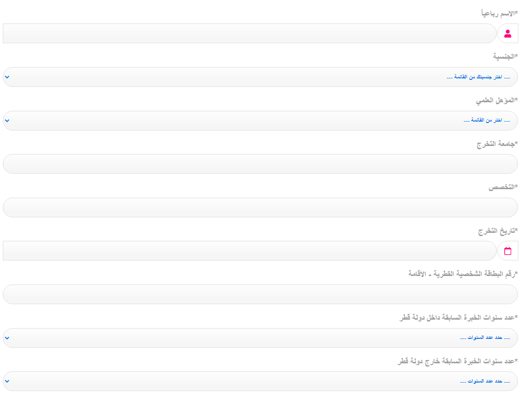
Task: Click the رقم البطاقة الشخصية القطرية label
Action: pos(463,274)
